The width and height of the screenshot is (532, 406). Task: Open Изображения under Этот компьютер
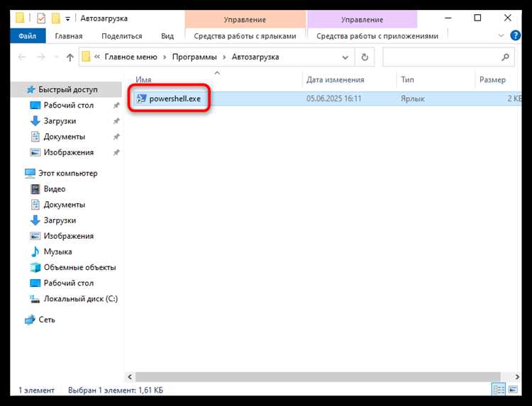tap(69, 236)
